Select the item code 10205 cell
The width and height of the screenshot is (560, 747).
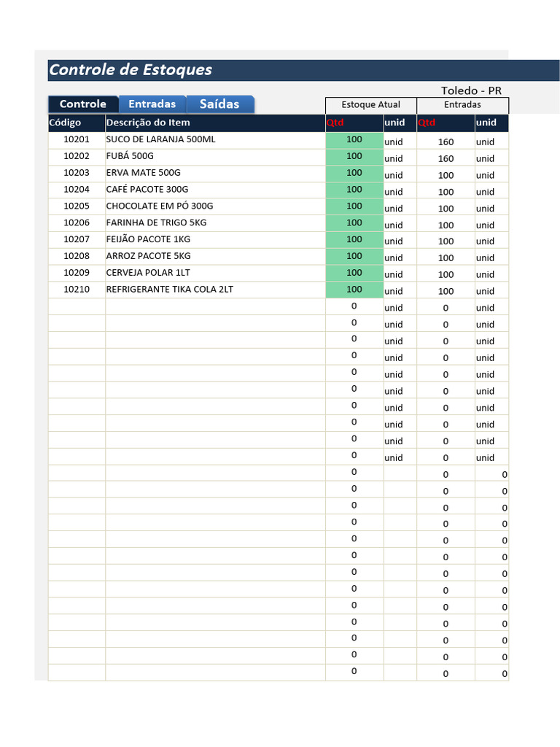pyautogui.click(x=77, y=206)
